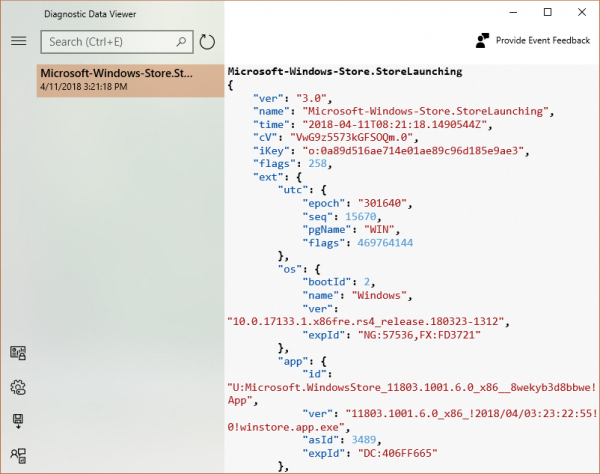This screenshot has height=474, width=600.
Task: Click the export data sidebar icon
Action: [x=18, y=421]
